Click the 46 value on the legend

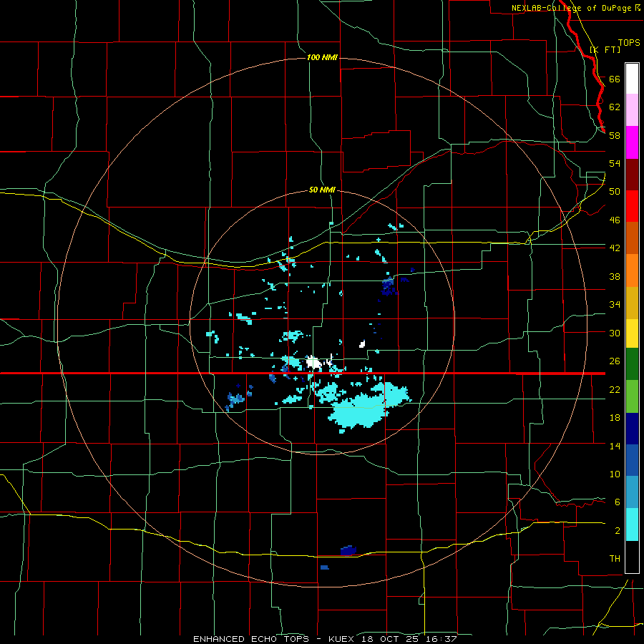[x=615, y=220]
